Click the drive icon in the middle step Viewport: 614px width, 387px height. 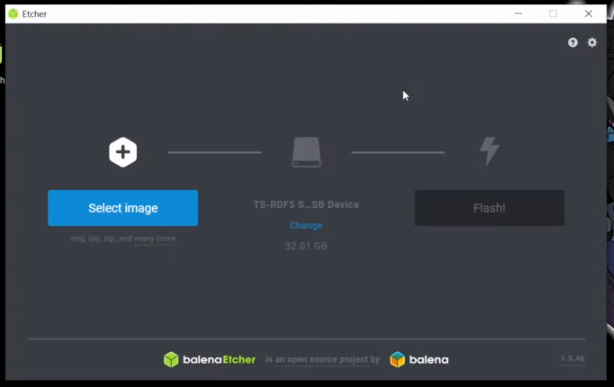click(x=306, y=152)
